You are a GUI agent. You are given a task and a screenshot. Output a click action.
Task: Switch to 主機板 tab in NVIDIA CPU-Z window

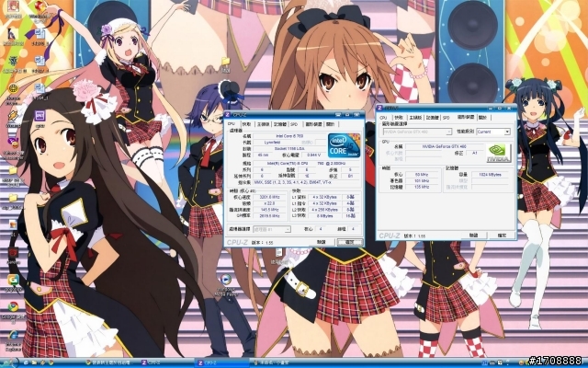[415, 118]
